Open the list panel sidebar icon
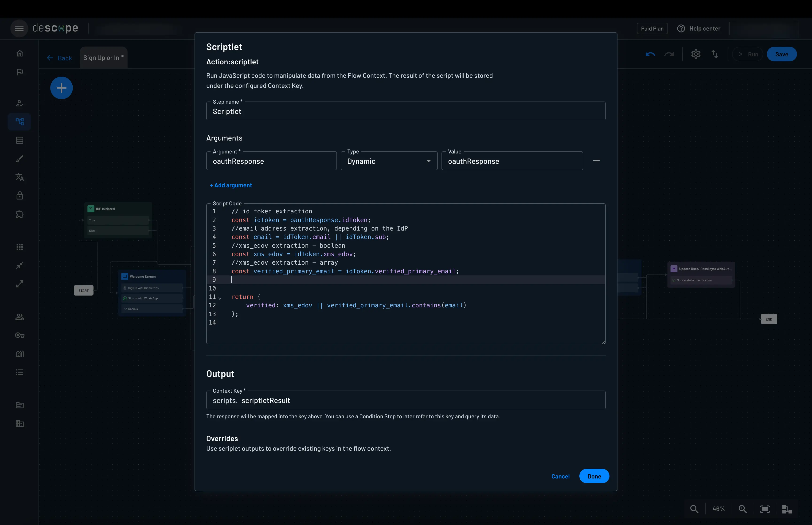This screenshot has width=812, height=525. [20, 140]
